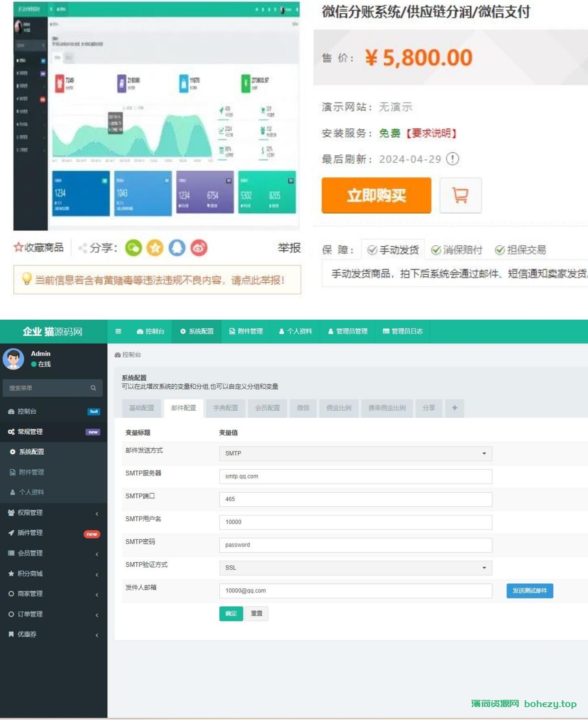The image size is (588, 720).
Task: Share via the green WeChat icon
Action: (133, 248)
